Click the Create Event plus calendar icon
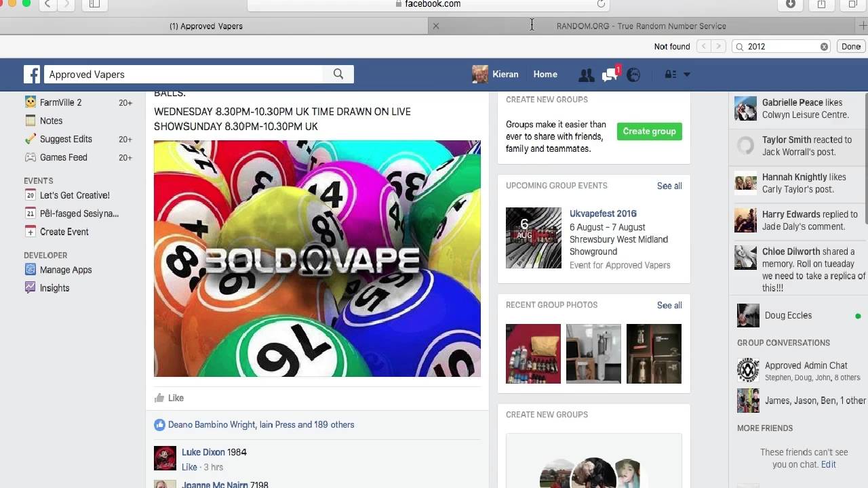This screenshot has height=488, width=868. 31,232
